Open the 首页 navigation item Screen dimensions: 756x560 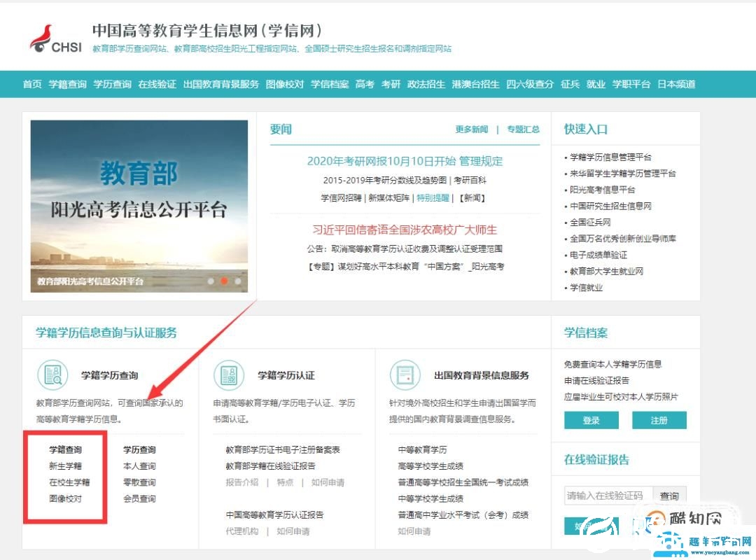pyautogui.click(x=32, y=84)
